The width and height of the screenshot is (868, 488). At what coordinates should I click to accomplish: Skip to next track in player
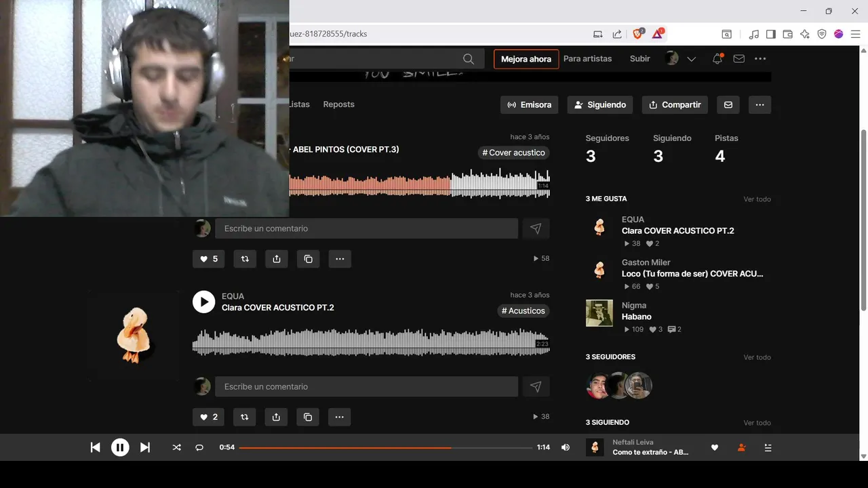click(145, 447)
